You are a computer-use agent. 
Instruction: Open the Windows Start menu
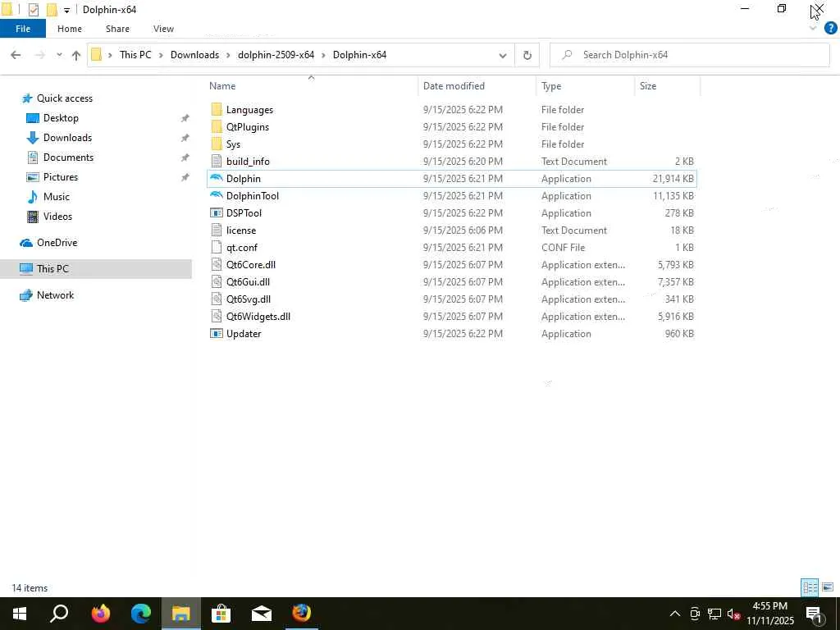(20, 614)
